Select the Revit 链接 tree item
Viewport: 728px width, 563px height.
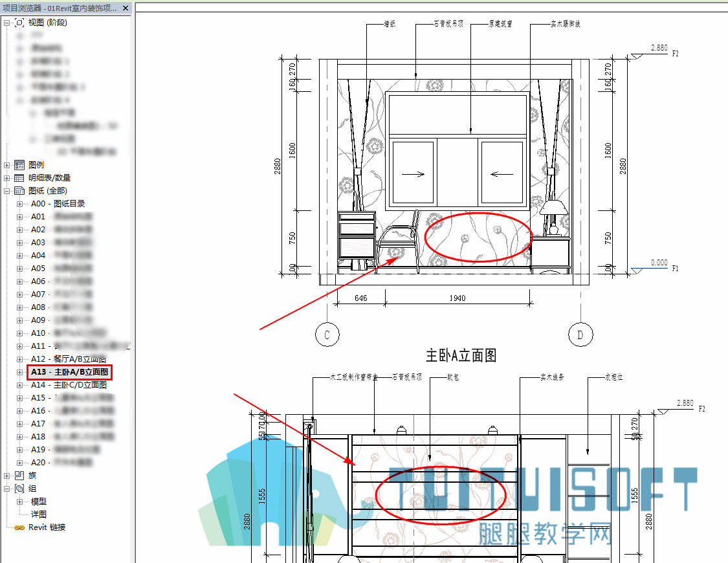(47, 527)
